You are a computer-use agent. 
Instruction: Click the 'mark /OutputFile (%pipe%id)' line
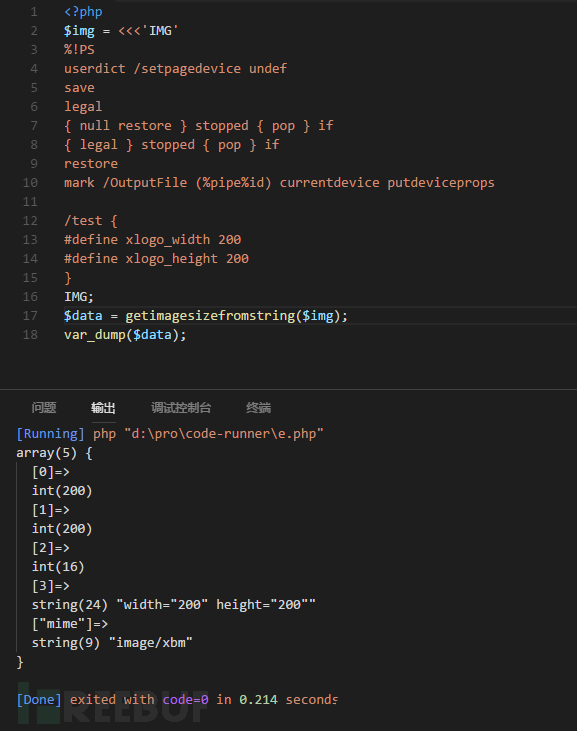pos(279,183)
